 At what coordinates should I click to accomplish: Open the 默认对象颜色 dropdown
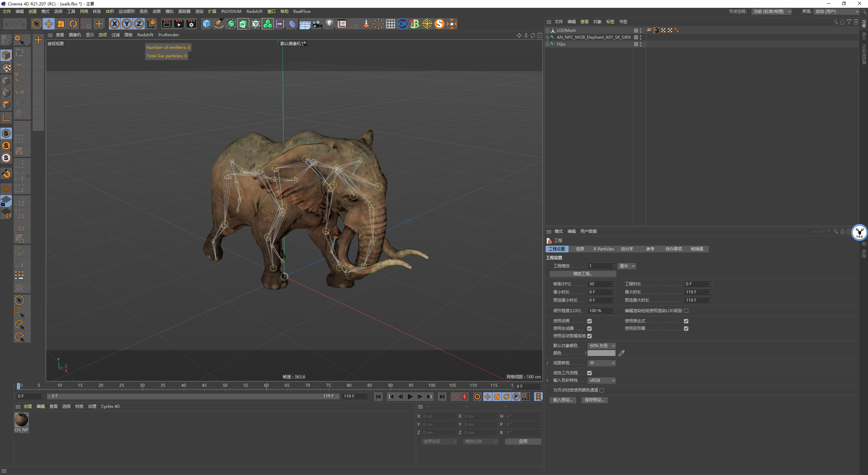pyautogui.click(x=601, y=346)
